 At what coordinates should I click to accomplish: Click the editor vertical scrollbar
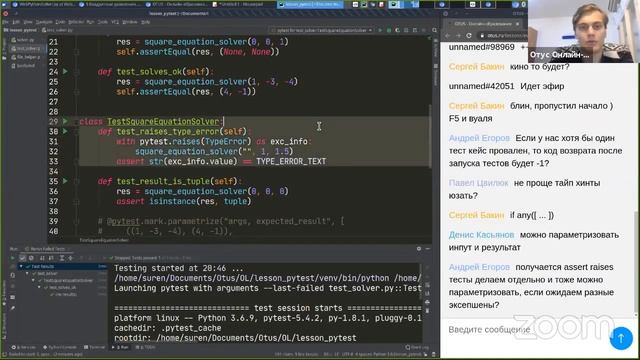tap(430, 135)
